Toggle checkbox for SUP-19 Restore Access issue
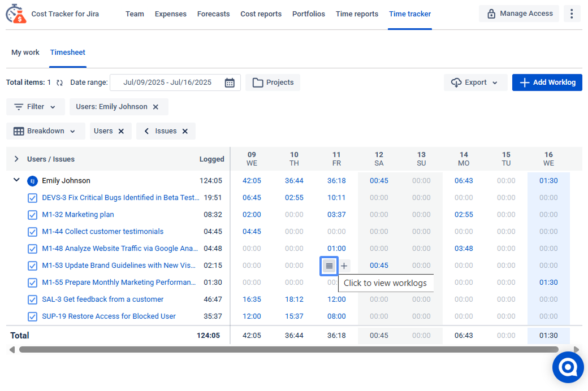 click(x=33, y=316)
